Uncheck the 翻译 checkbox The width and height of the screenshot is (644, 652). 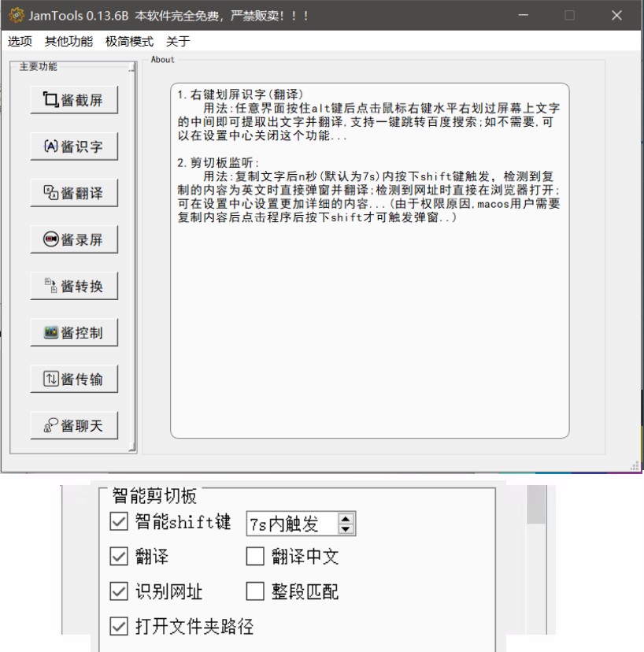119,557
